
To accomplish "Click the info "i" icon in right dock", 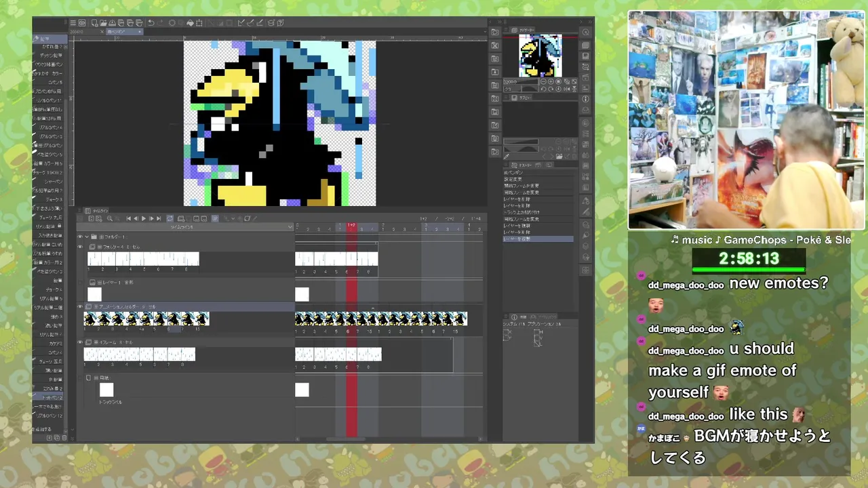I will click(586, 99).
